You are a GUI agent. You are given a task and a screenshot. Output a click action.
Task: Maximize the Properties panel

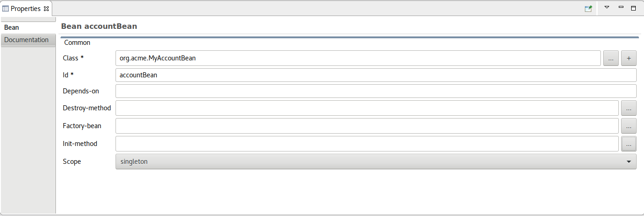point(633,8)
